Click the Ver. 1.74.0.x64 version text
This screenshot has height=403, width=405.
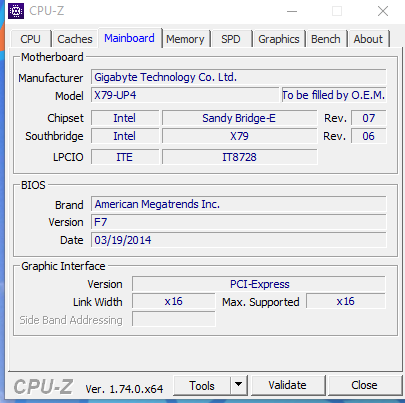click(124, 389)
